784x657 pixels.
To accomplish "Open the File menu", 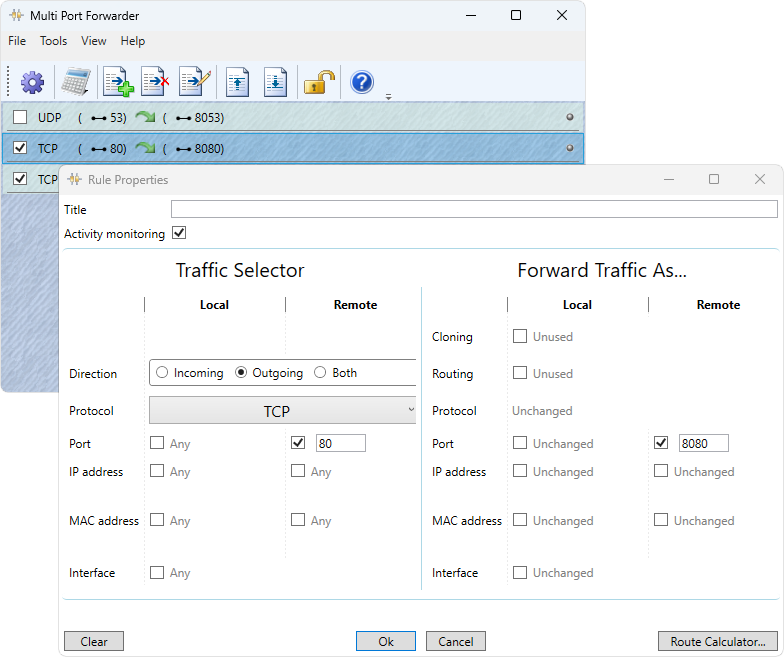I will click(x=17, y=41).
